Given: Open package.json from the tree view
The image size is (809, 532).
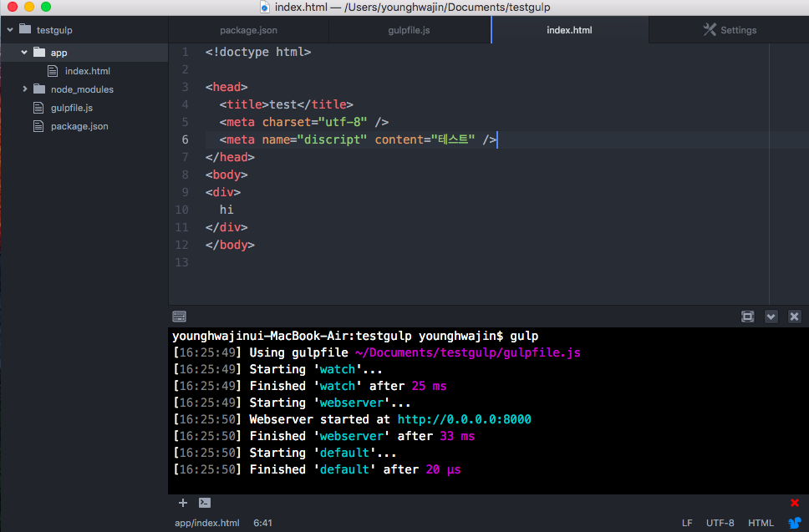Looking at the screenshot, I should click(x=79, y=126).
